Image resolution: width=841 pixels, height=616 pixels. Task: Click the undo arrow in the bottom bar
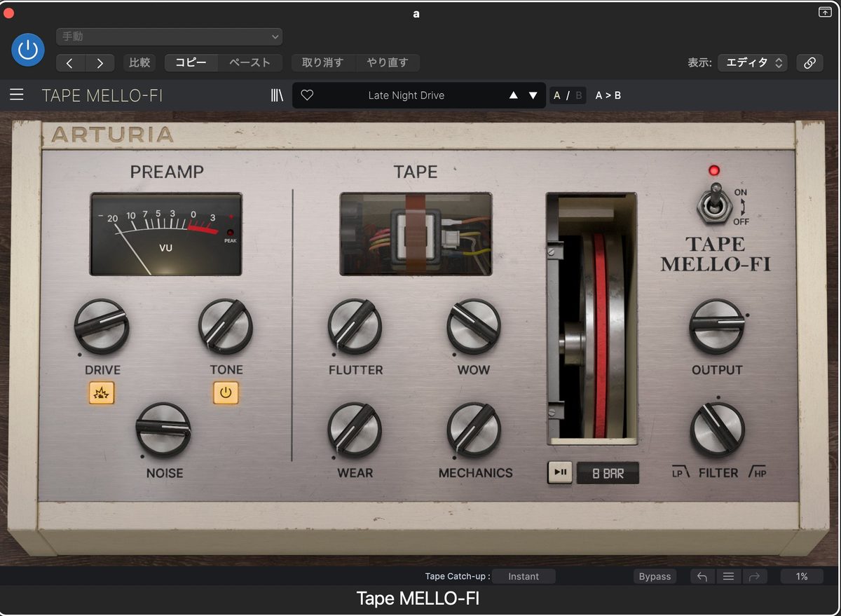tap(702, 576)
